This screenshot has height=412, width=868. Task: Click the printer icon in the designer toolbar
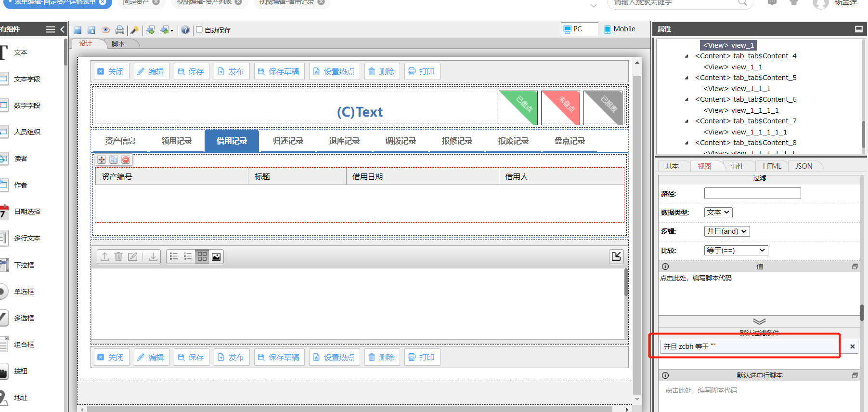119,30
